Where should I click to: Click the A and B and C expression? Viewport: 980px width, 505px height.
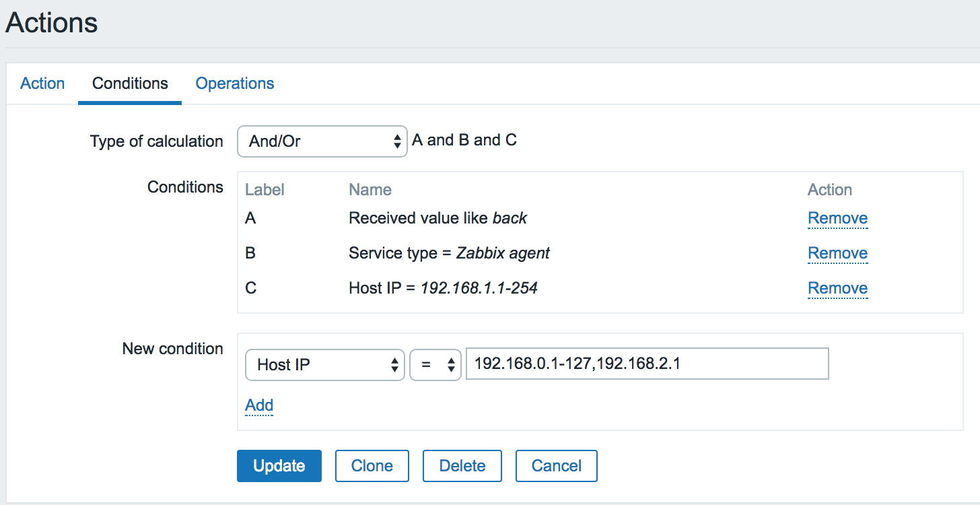tap(464, 141)
